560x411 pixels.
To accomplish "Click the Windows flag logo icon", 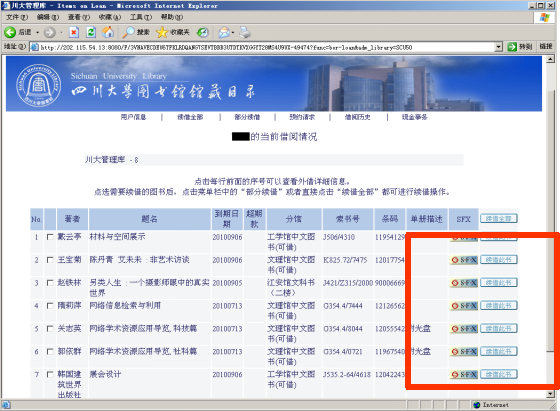I will pos(544,17).
